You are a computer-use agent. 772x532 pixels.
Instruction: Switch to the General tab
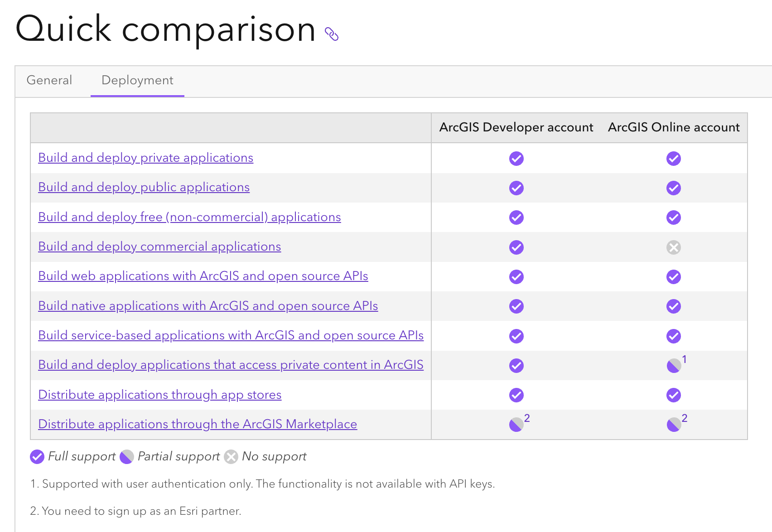(x=49, y=80)
